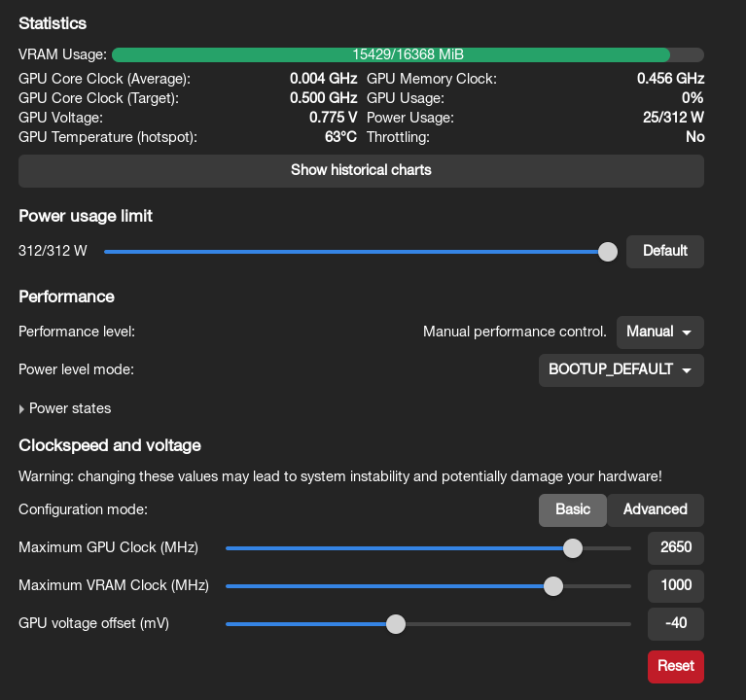This screenshot has width=746, height=700.
Task: Reset clockspeed and voltage settings
Action: point(676,666)
